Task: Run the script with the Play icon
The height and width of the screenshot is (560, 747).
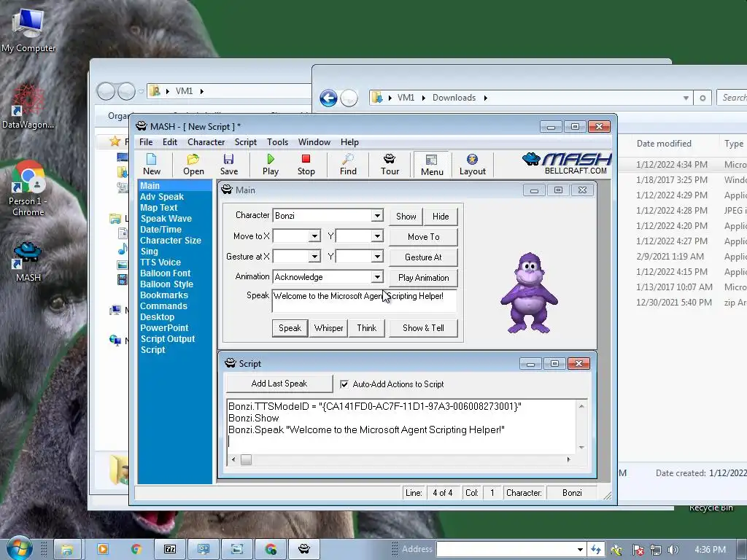Action: [x=271, y=164]
